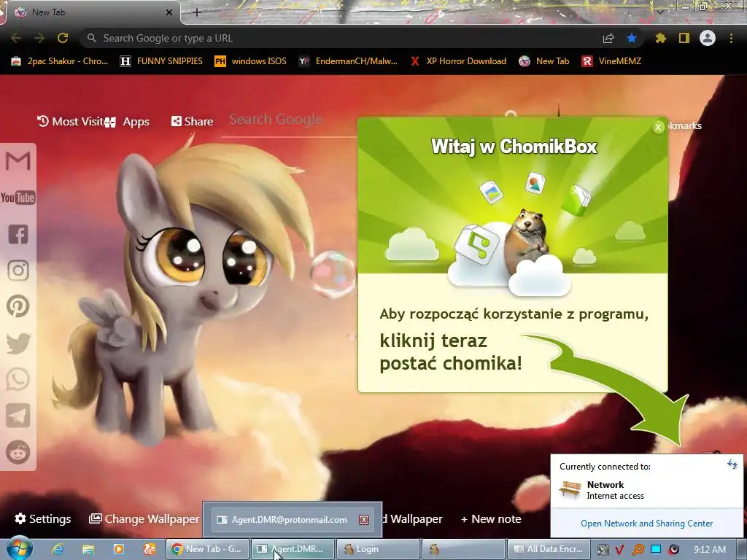Click Agent.DMR@protonmail.com preview thumbnail title
Screen dimensions: 747x560
pyautogui.click(x=289, y=520)
